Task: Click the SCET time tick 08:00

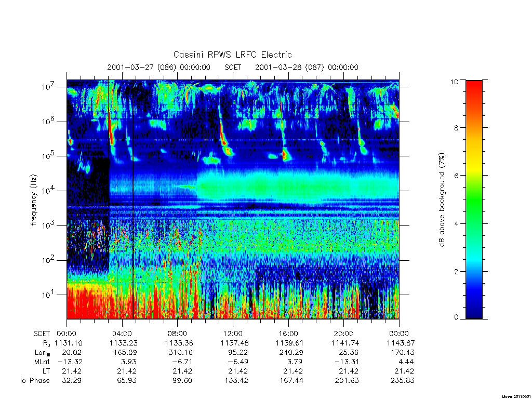Action: [178, 334]
